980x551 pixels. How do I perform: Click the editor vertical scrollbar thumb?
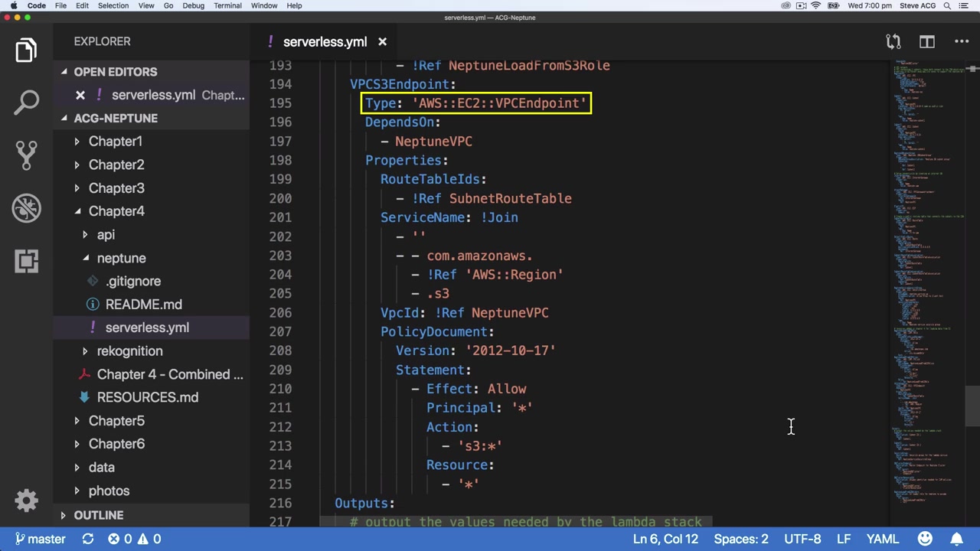pyautogui.click(x=972, y=406)
